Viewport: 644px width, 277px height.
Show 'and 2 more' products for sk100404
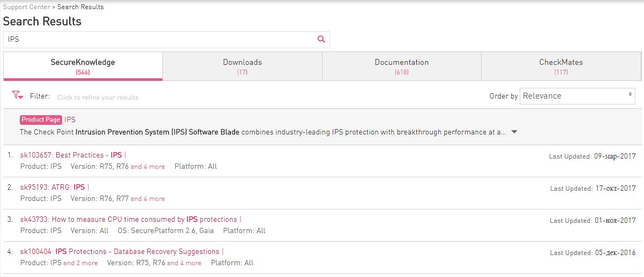pos(80,263)
